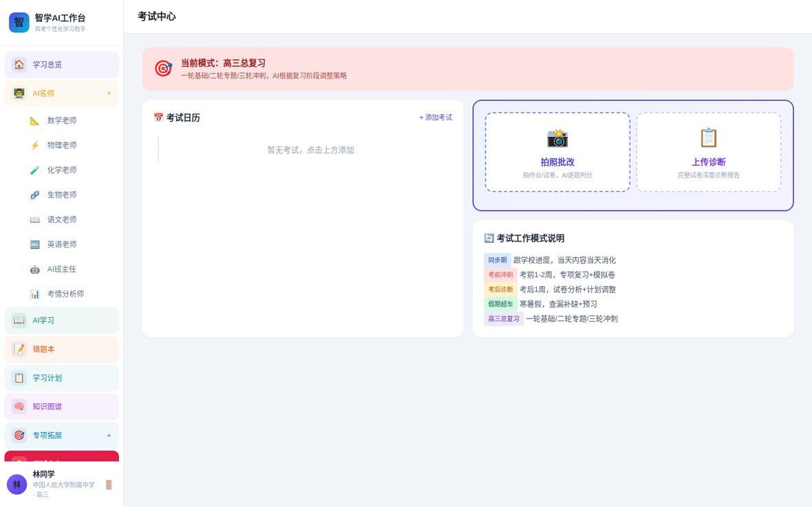Select 语文老师 in the sidebar

[x=62, y=219]
